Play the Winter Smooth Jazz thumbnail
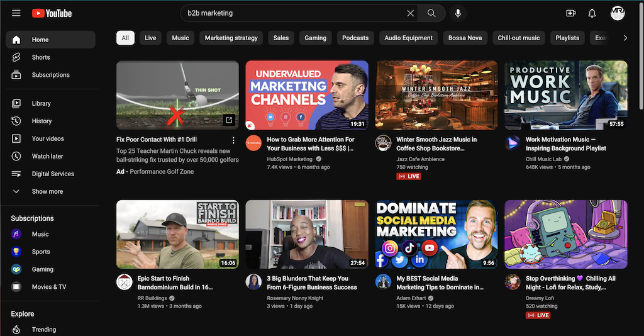 tap(436, 95)
